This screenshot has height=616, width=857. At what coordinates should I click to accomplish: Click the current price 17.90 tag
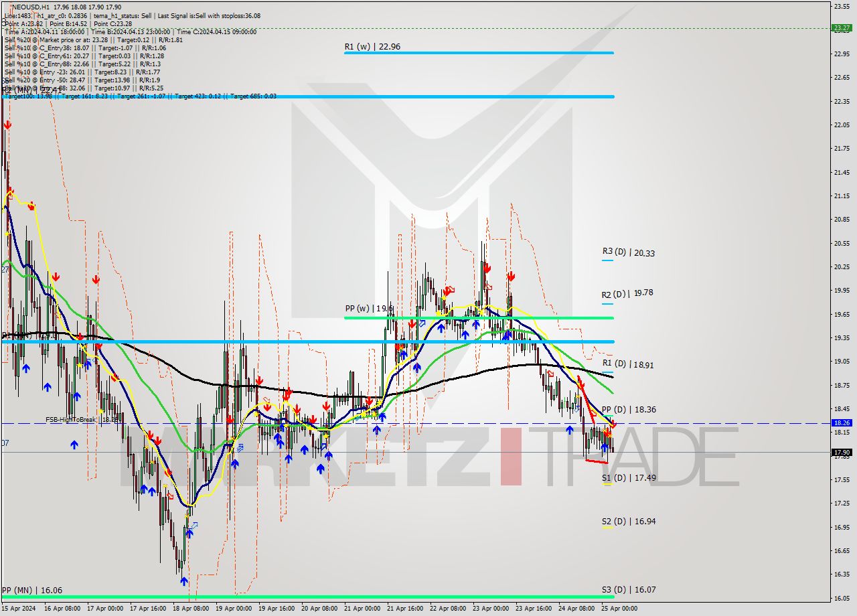pos(841,452)
